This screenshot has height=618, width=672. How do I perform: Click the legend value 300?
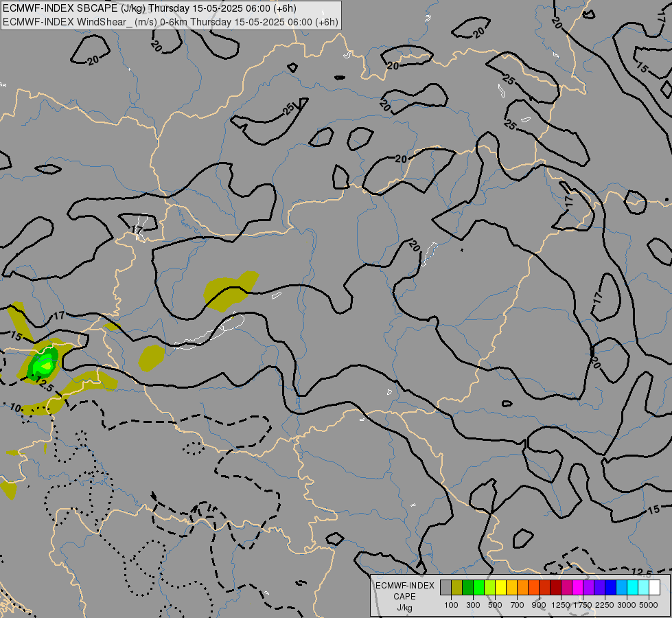coord(473,605)
